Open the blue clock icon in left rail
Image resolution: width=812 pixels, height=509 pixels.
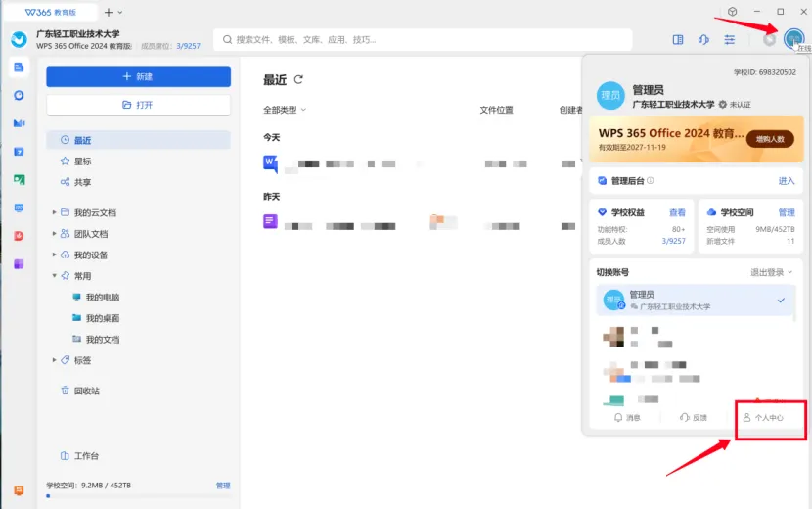click(x=19, y=95)
